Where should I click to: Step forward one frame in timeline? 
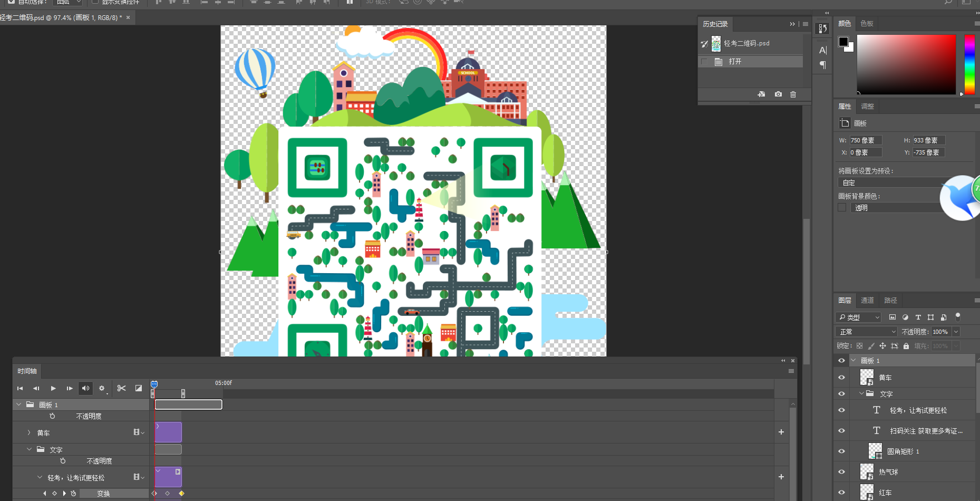70,388
